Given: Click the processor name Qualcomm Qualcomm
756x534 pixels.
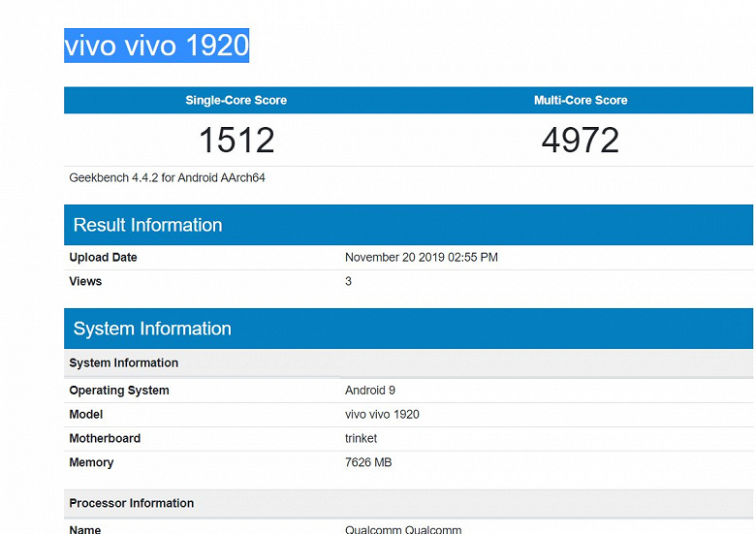Looking at the screenshot, I should (x=403, y=529).
